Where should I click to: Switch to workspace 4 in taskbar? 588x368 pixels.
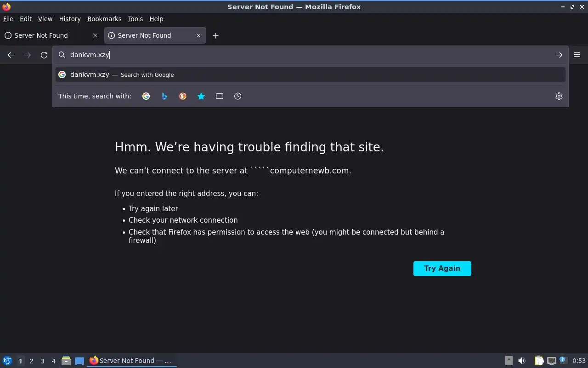54,361
